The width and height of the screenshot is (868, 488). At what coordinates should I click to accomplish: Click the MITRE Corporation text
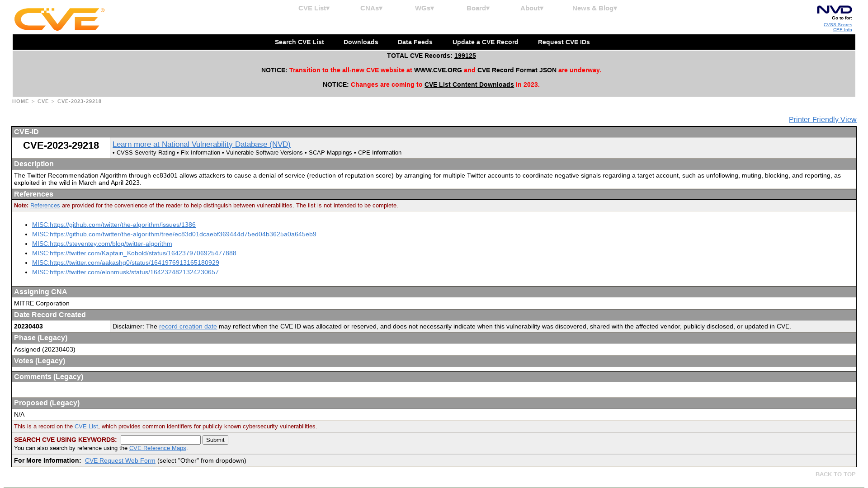42,303
